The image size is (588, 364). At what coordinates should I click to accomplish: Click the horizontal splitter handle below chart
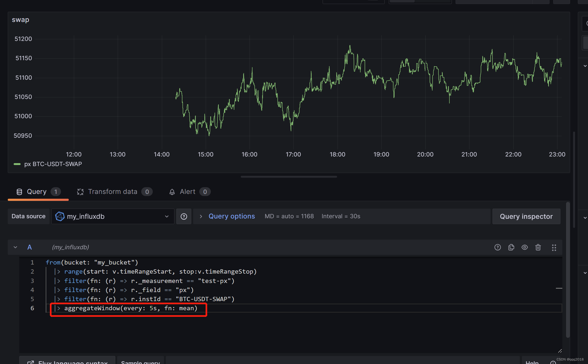click(x=289, y=177)
